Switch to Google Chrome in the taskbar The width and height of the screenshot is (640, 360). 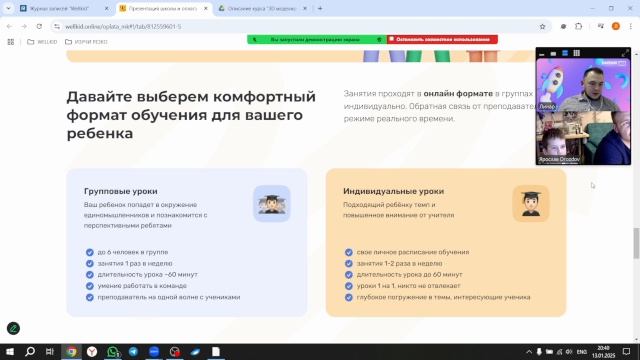click(x=71, y=352)
